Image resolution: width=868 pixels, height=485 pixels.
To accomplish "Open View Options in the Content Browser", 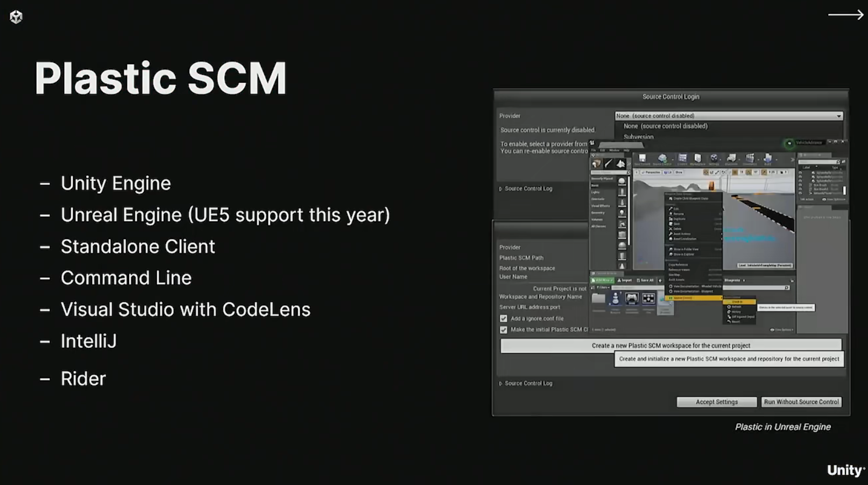I will (x=782, y=330).
